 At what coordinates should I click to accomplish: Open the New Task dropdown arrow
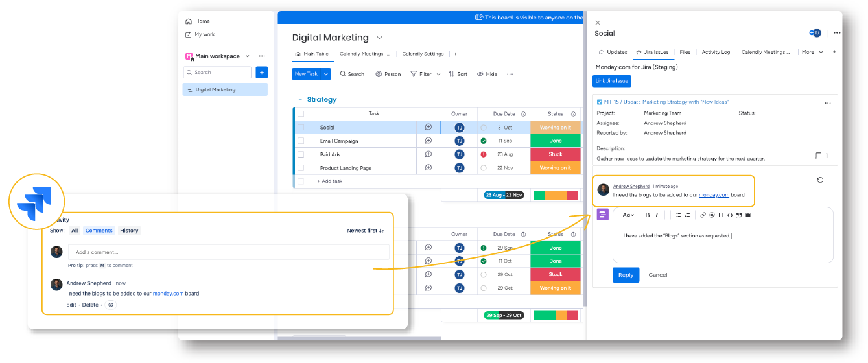[x=326, y=74]
